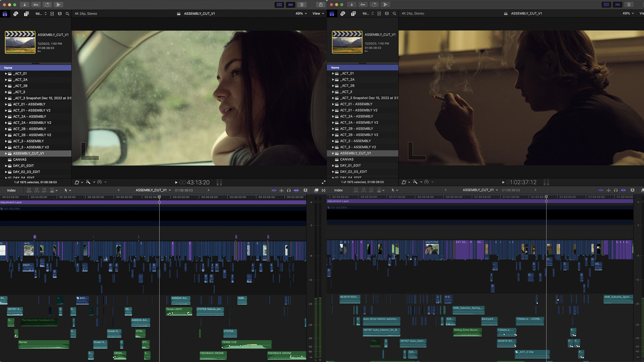Click the Connect edit icon above the timeline
Screen dimensions: 644x362
coord(29,190)
